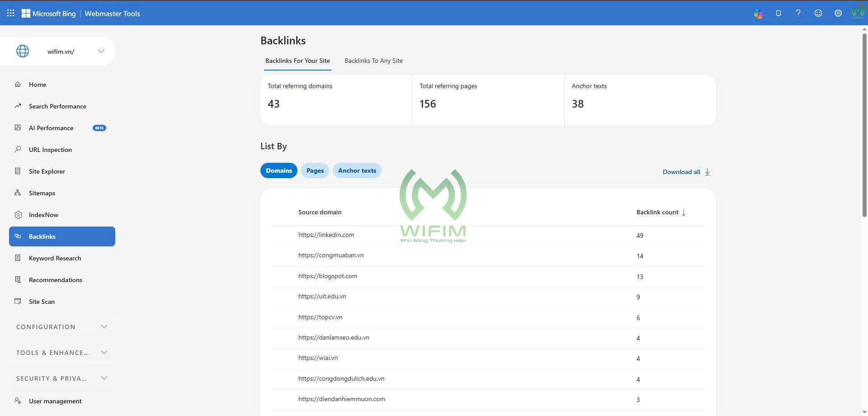
Task: Open Keyword Research menu item
Action: coord(62,258)
